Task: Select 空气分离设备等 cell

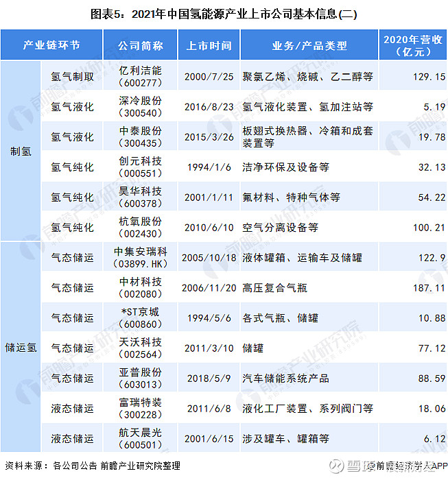Action: point(309,227)
